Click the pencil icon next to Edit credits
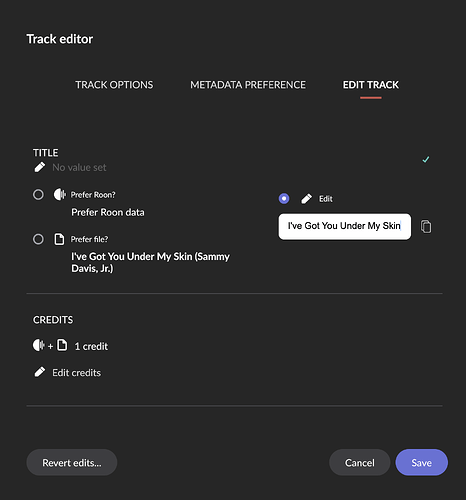The width and height of the screenshot is (466, 500). click(x=40, y=372)
